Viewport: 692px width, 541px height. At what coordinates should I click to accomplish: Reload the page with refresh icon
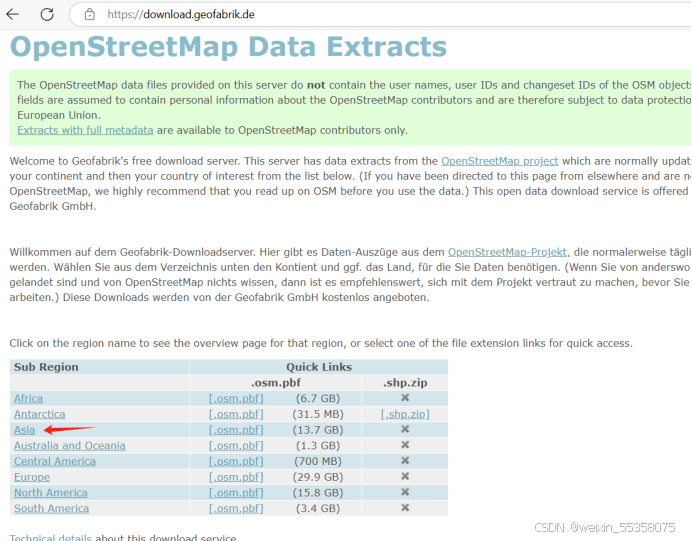tap(47, 14)
